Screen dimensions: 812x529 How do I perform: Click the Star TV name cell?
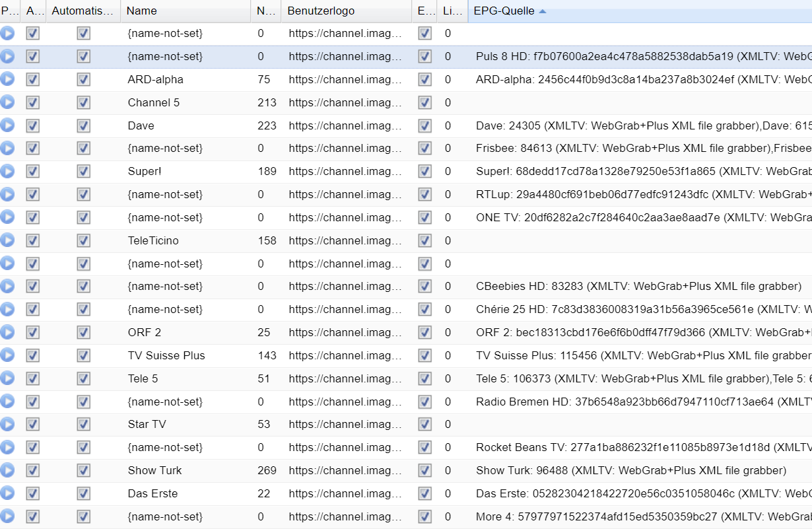[186, 424]
